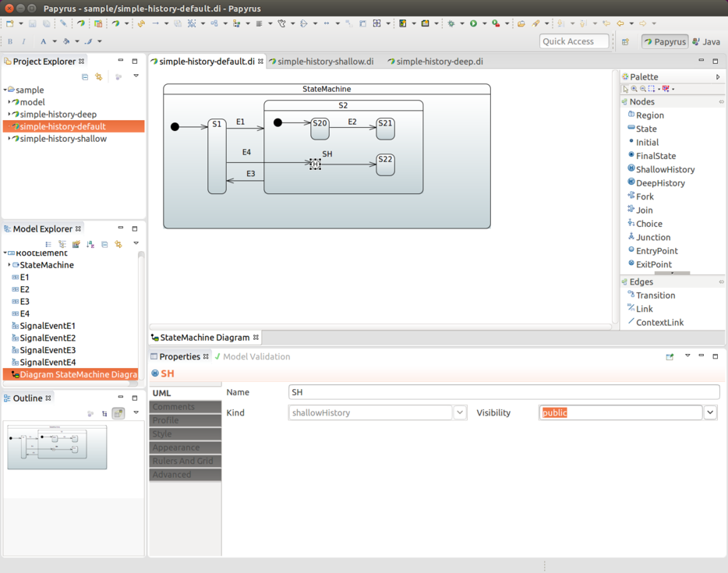Select the Join tool in Palette

click(640, 210)
